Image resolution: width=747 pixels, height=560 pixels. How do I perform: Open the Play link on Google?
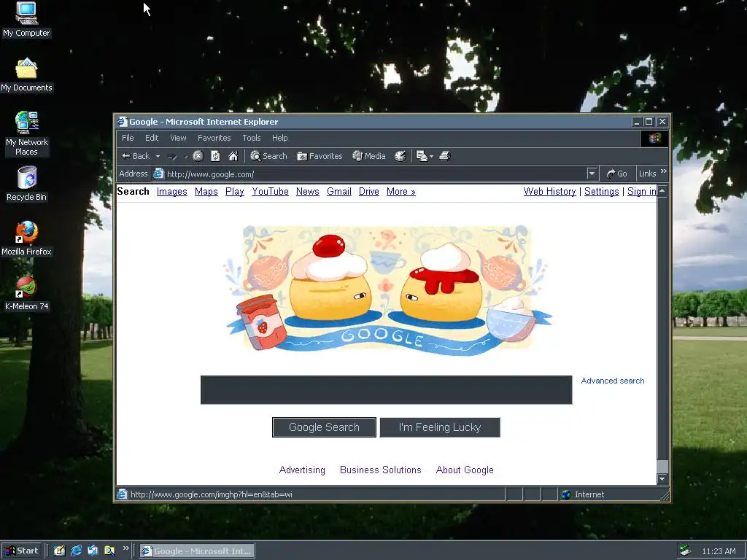(235, 192)
